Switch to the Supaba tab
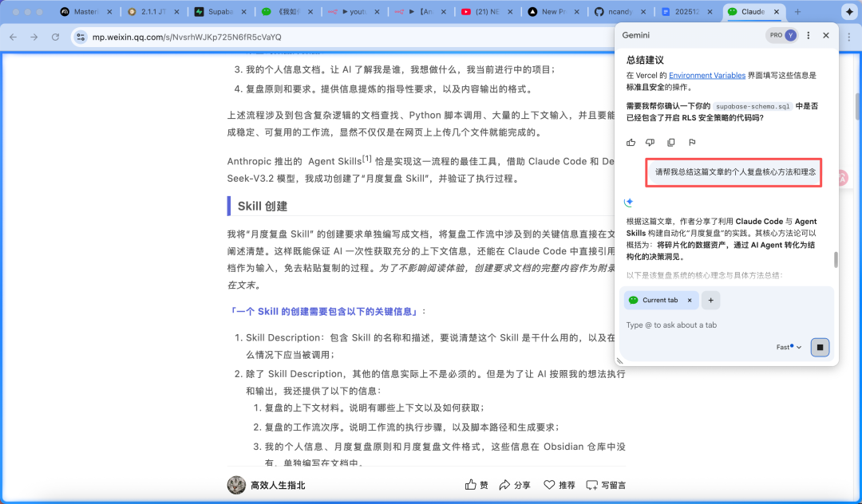The width and height of the screenshot is (862, 504). click(x=220, y=11)
